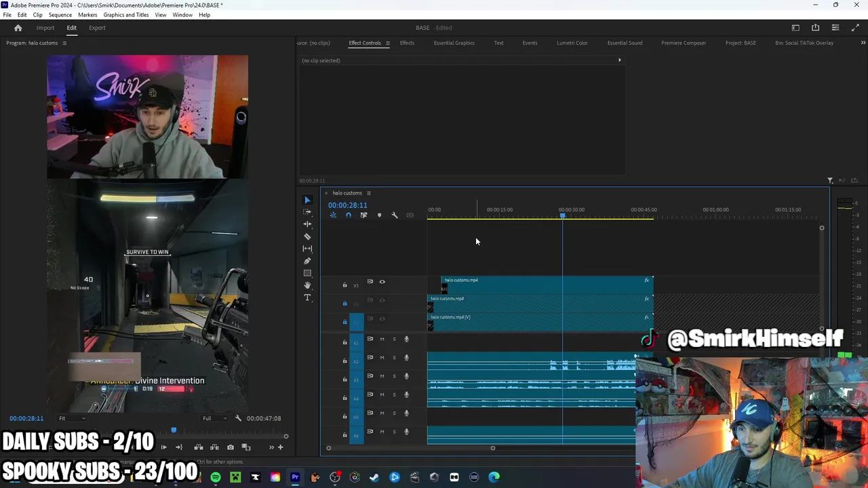Click the filter icon below Effect Controls
Image resolution: width=868 pixels, height=488 pixels.
[x=830, y=181]
